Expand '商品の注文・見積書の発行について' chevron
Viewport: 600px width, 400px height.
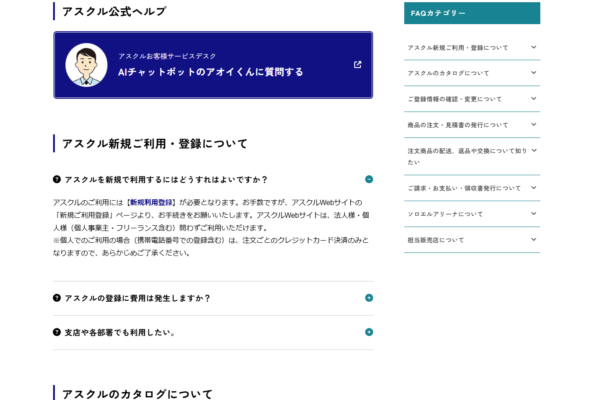(533, 124)
